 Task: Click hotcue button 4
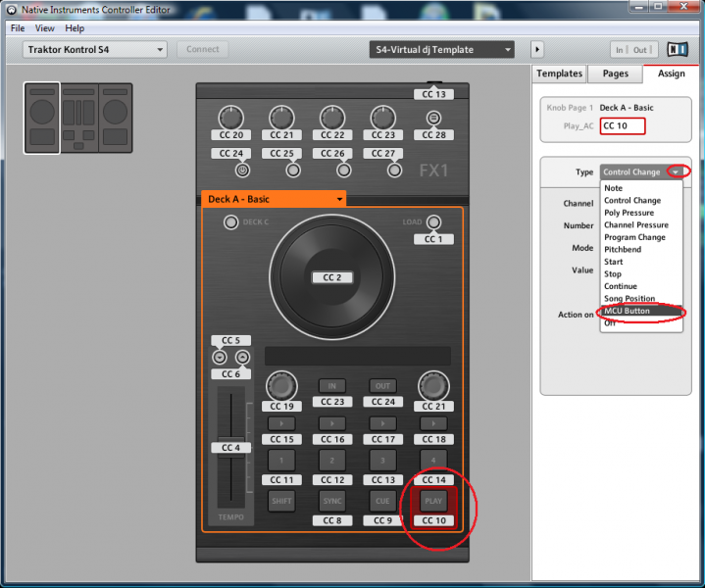[x=433, y=461]
